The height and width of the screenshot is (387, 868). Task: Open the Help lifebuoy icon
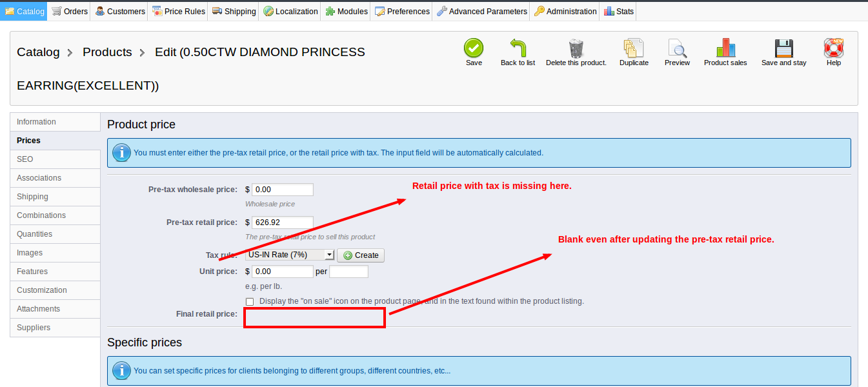point(834,48)
